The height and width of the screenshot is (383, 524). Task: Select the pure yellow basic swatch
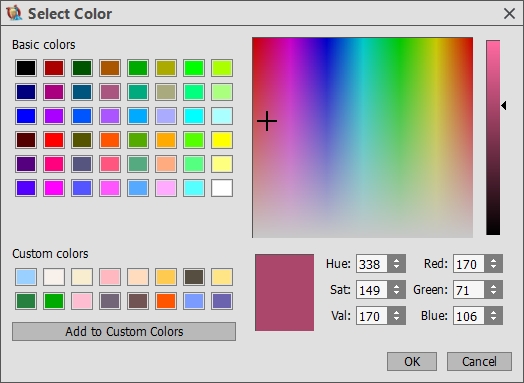pyautogui.click(x=222, y=140)
